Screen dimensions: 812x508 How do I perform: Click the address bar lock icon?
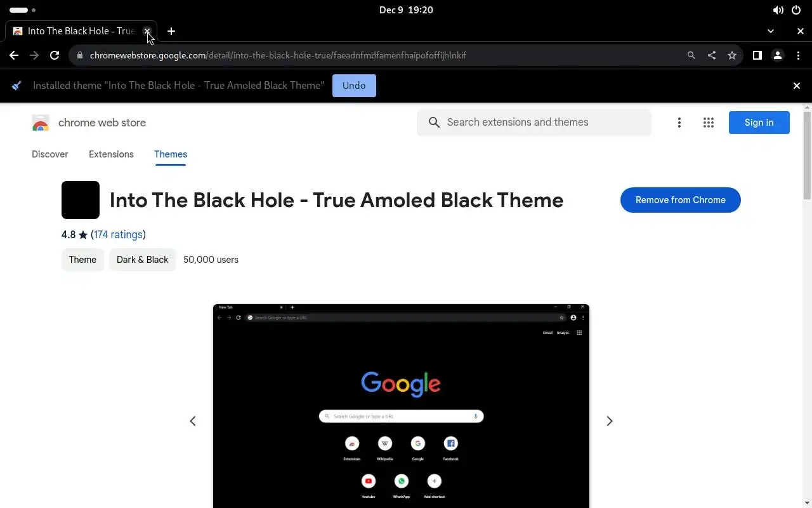79,55
